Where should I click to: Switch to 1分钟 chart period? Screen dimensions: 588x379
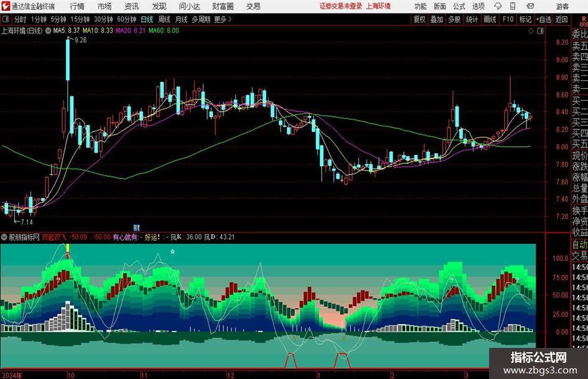(x=39, y=19)
